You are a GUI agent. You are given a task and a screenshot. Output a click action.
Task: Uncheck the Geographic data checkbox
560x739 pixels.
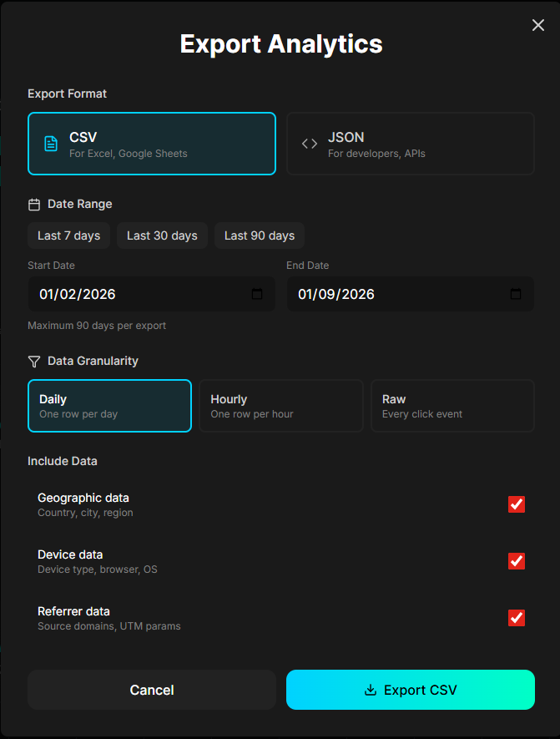[517, 504]
